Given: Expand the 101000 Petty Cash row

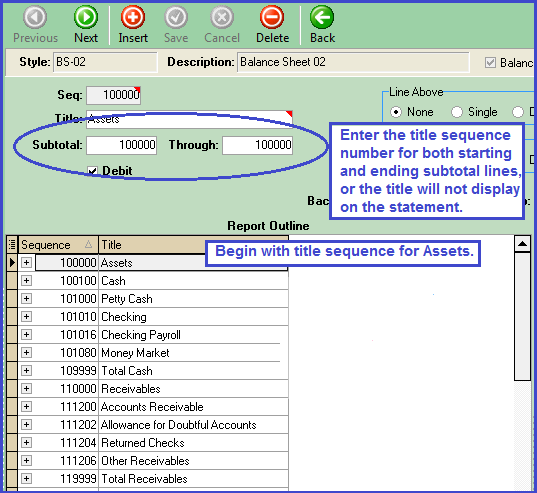Looking at the screenshot, I should tap(26, 299).
